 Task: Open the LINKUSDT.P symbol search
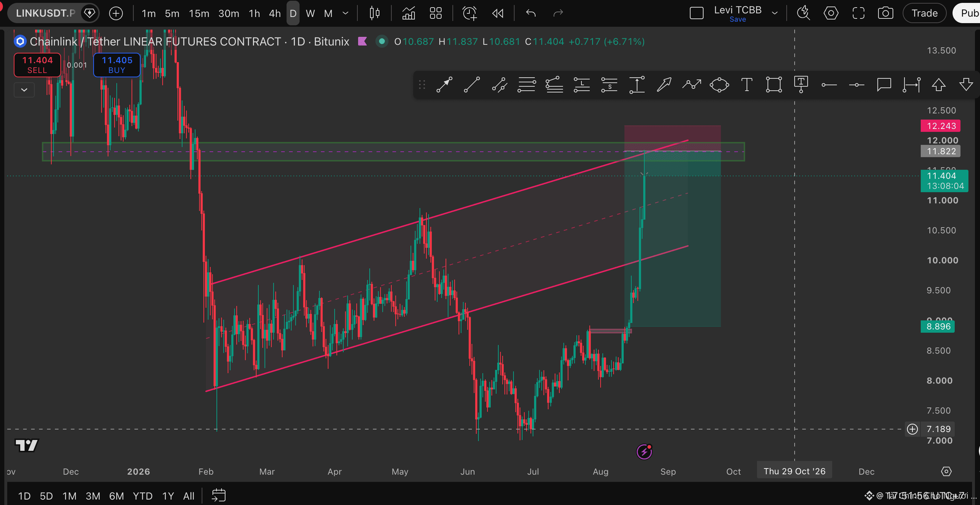click(x=46, y=13)
